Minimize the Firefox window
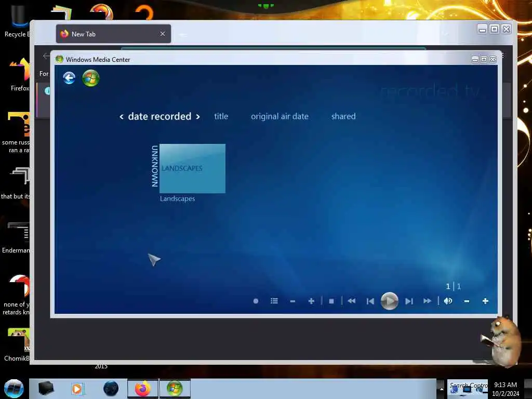The image size is (532, 399). (482, 30)
